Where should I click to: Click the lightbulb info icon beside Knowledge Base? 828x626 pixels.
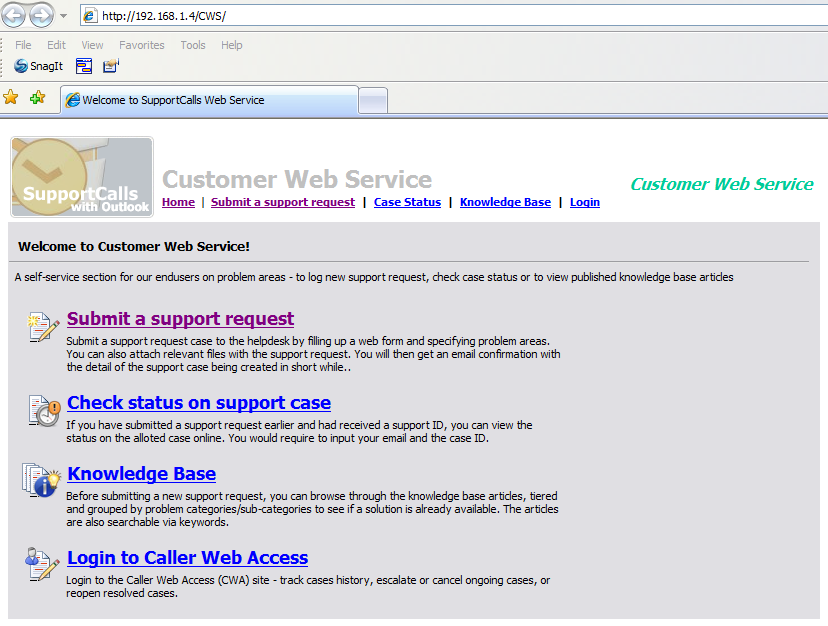coord(42,480)
